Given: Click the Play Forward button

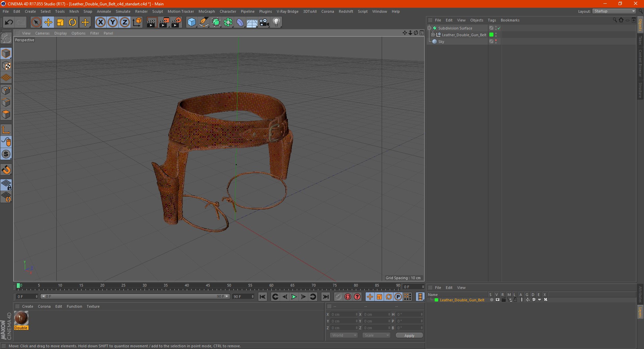Looking at the screenshot, I should click(294, 297).
